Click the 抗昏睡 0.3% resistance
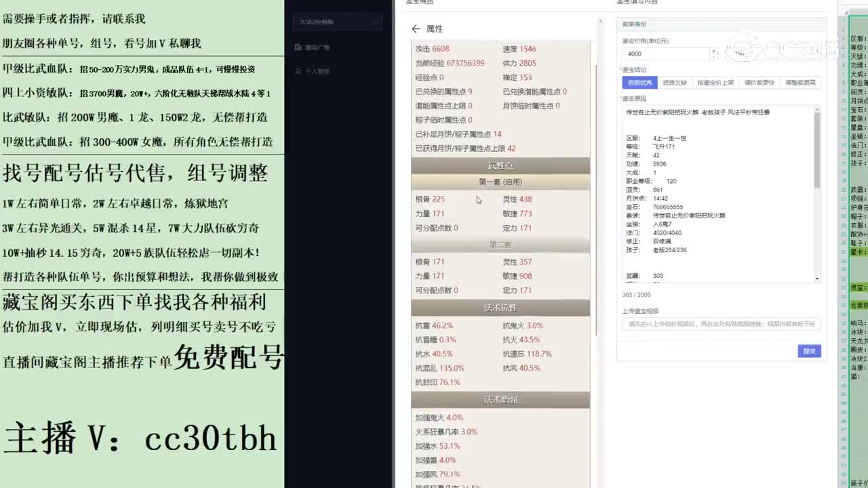Screen dimensions: 868x488 click(435, 340)
